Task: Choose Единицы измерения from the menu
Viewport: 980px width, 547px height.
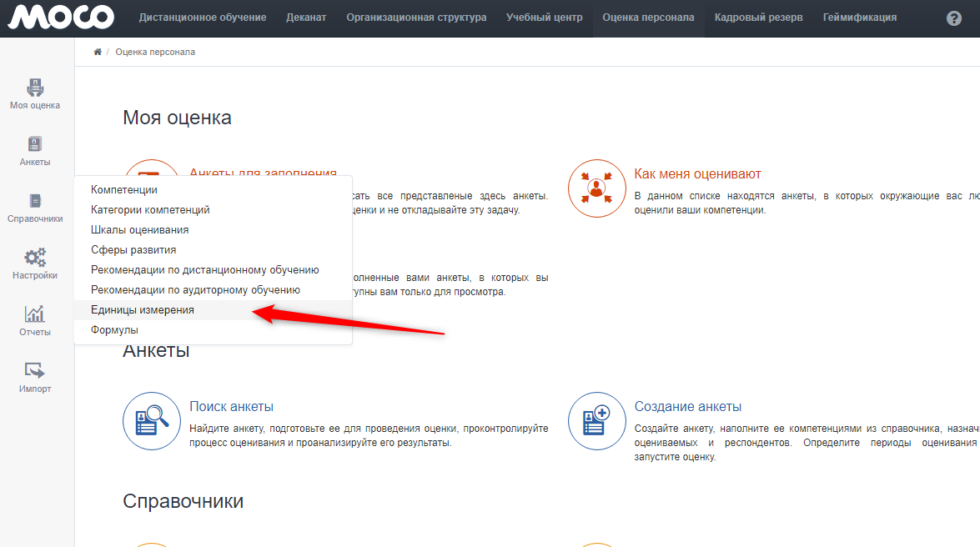Action: point(214,310)
